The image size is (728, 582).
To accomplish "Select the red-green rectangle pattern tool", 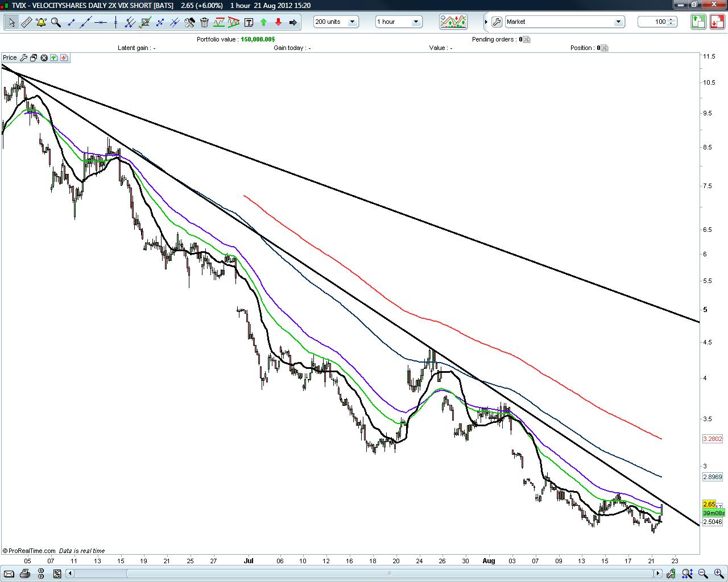I will tap(219, 22).
